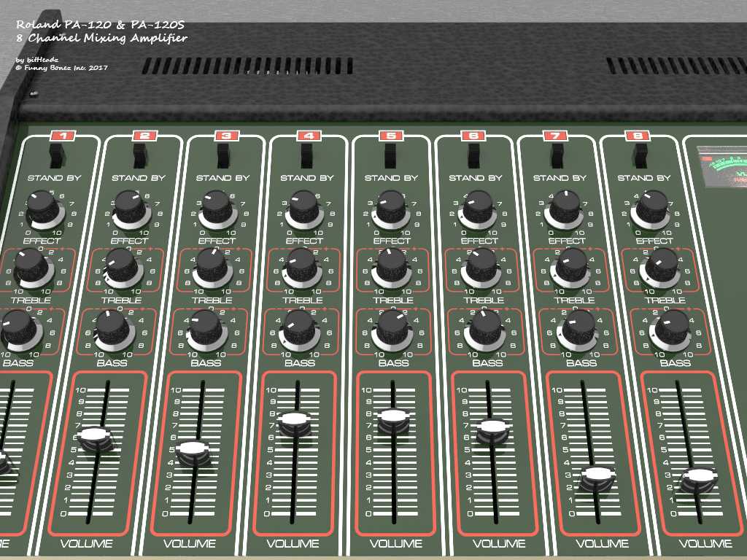747x560 pixels.
Task: Flip the channel 7 Stand By switch
Action: (x=558, y=156)
